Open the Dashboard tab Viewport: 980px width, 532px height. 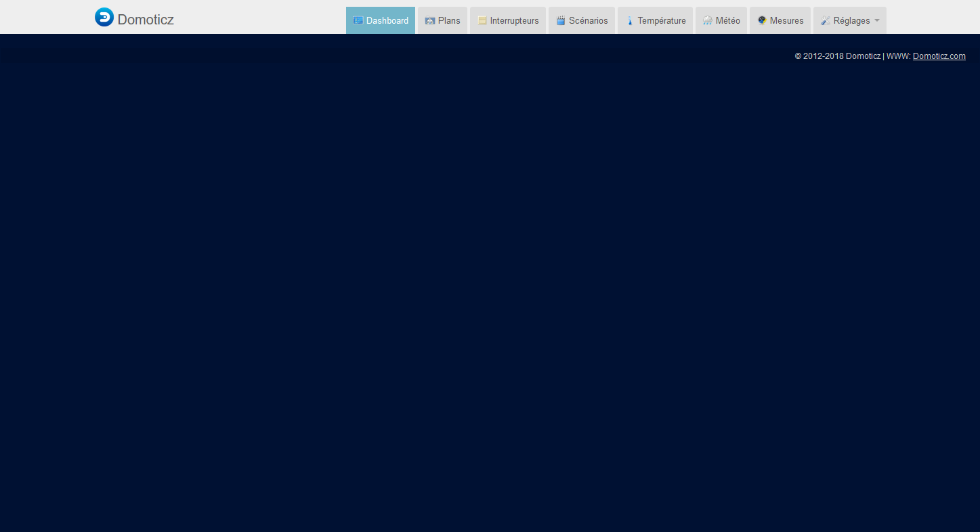(x=381, y=20)
